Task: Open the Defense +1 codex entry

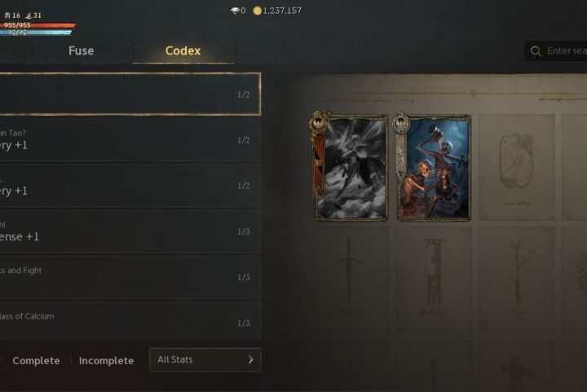Action: (130, 232)
